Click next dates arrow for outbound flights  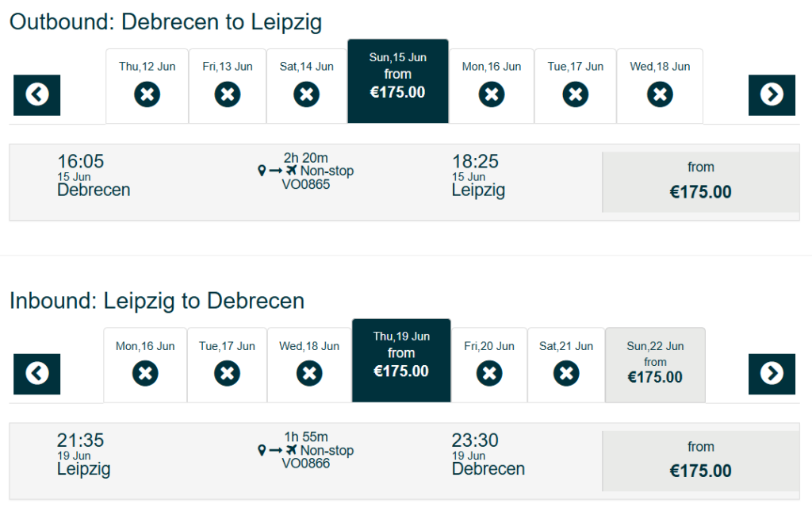click(x=771, y=95)
